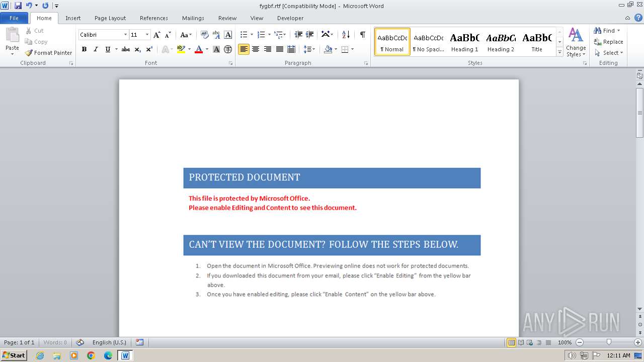Screen dimensions: 644x362
Task: Click the Paste icon
Action: (x=12, y=36)
